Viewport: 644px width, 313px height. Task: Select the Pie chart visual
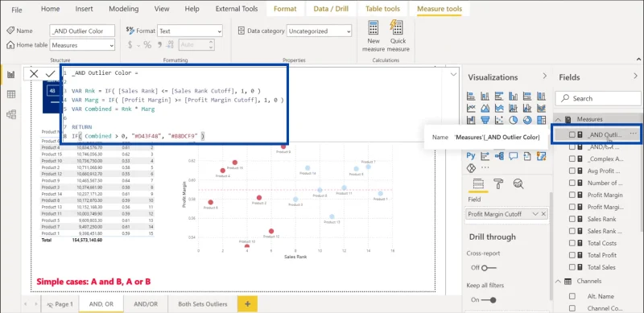[513, 120]
